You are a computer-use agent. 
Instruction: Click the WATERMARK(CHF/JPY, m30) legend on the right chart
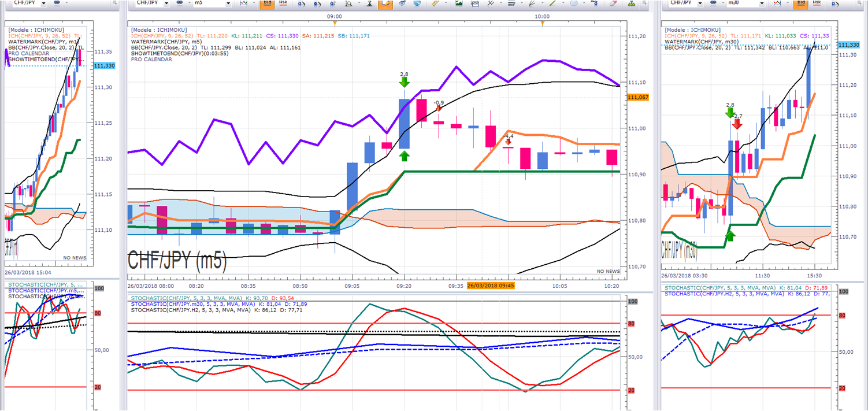point(700,42)
